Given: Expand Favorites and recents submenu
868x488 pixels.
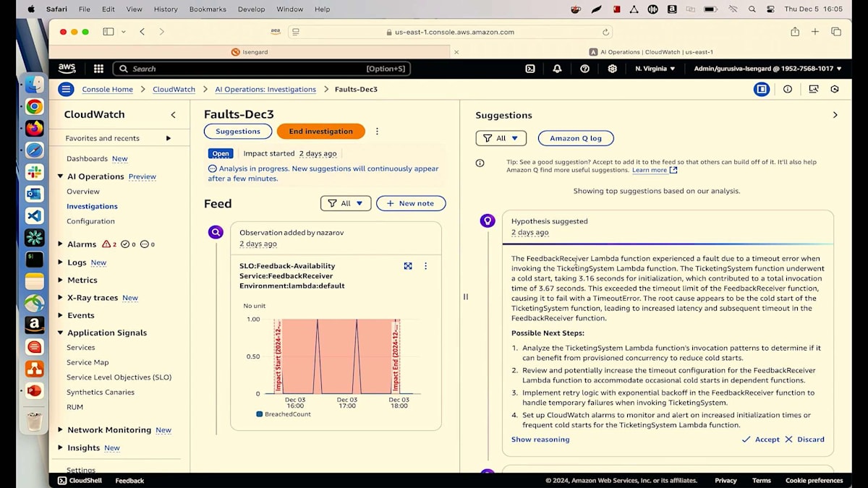Looking at the screenshot, I should click(169, 138).
